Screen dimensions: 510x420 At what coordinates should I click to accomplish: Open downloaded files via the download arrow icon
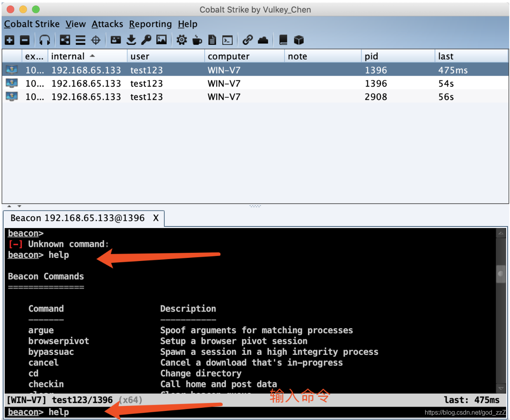tap(132, 40)
